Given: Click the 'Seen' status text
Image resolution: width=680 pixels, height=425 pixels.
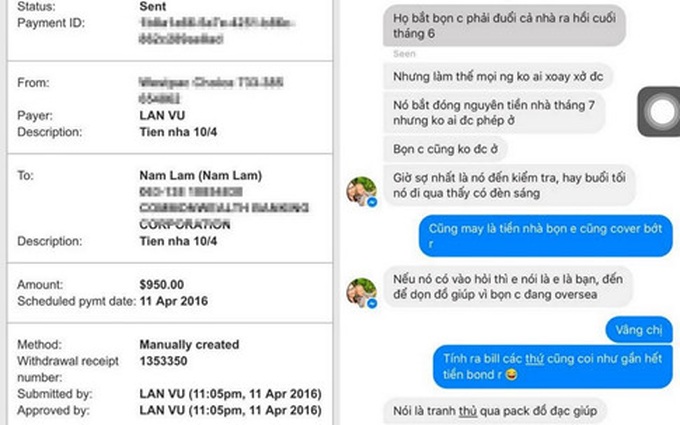Looking at the screenshot, I should (404, 54).
